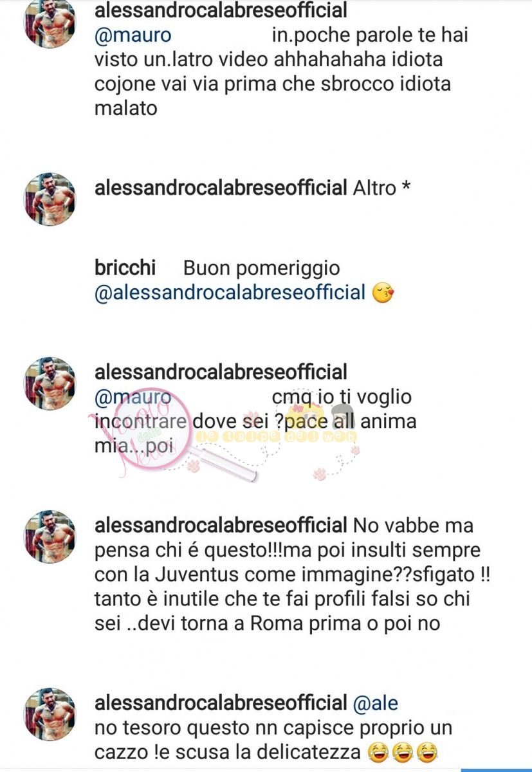Click the kissing face emoji after bricchi's mention
The image size is (532, 772).
[x=383, y=293]
